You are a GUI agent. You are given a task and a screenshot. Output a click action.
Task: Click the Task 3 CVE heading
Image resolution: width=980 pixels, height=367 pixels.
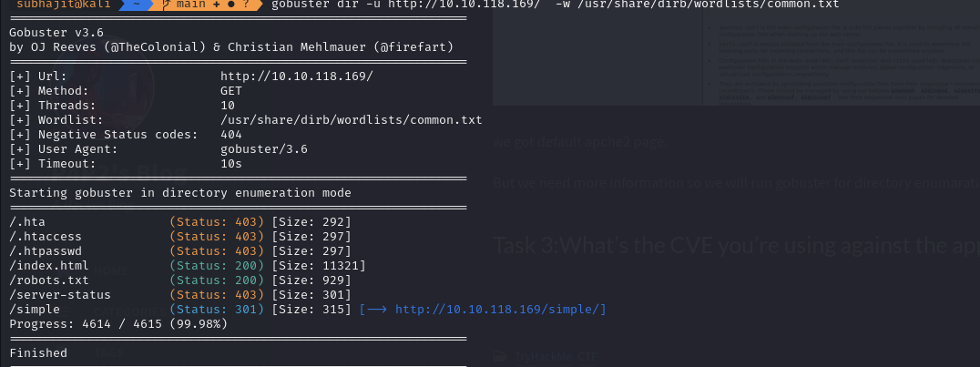736,245
